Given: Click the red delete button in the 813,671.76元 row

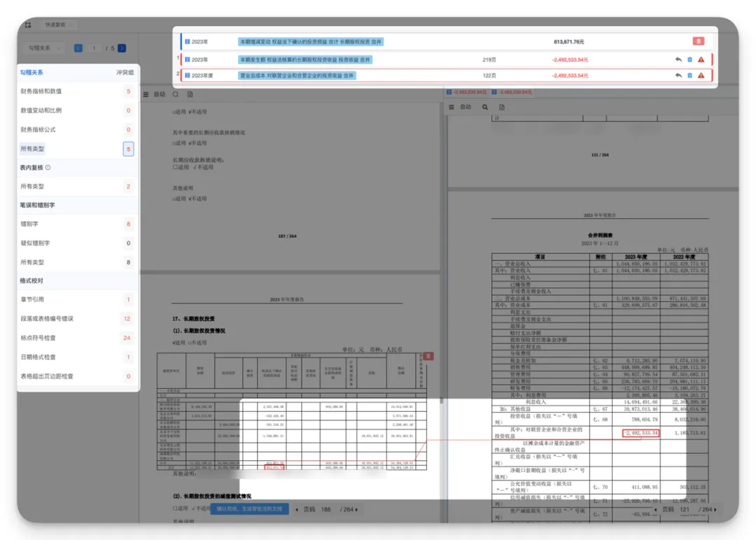Looking at the screenshot, I should click(x=698, y=41).
